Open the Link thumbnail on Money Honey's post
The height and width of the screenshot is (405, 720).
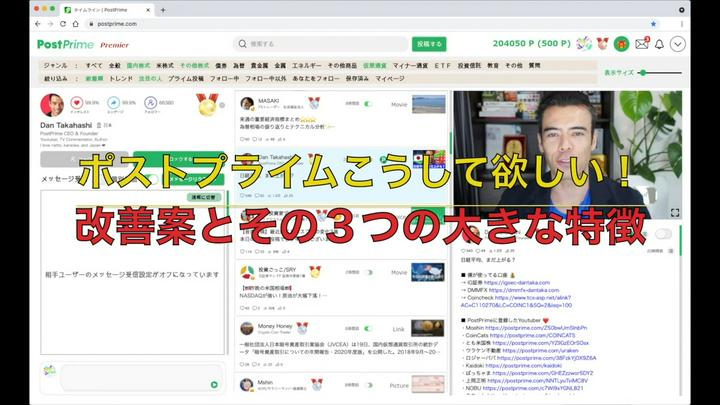coord(428,328)
